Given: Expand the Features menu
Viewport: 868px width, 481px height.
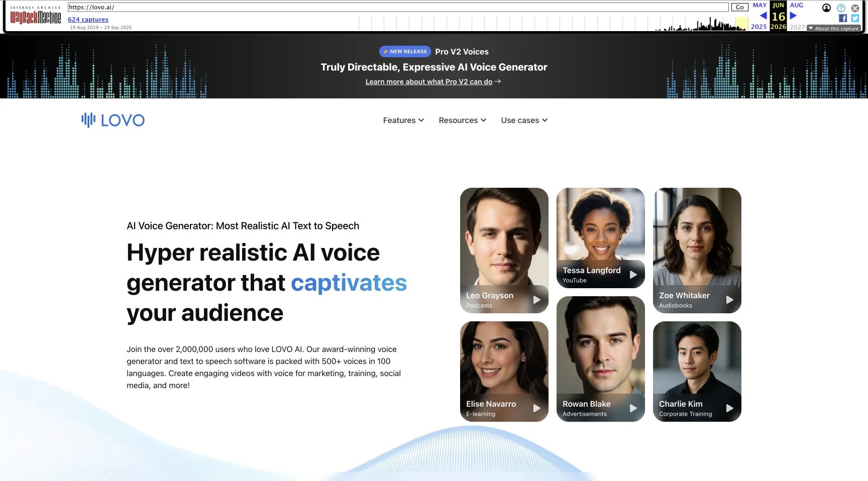Looking at the screenshot, I should pos(403,120).
